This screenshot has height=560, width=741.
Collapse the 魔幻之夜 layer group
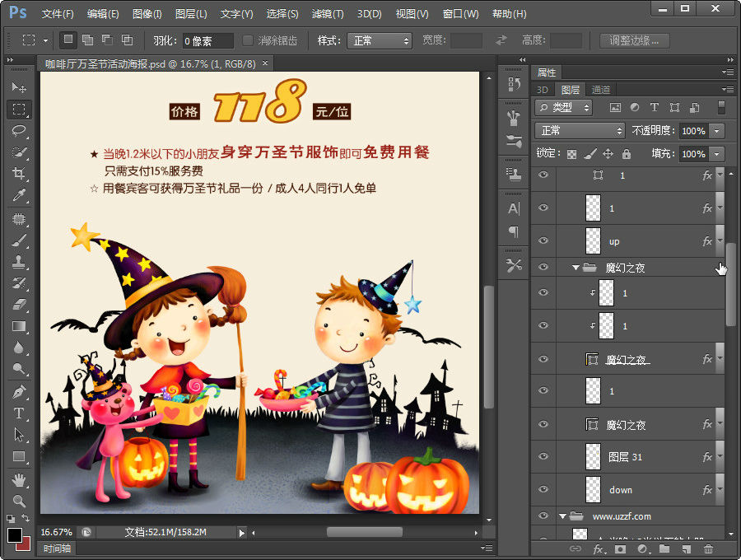click(x=576, y=268)
